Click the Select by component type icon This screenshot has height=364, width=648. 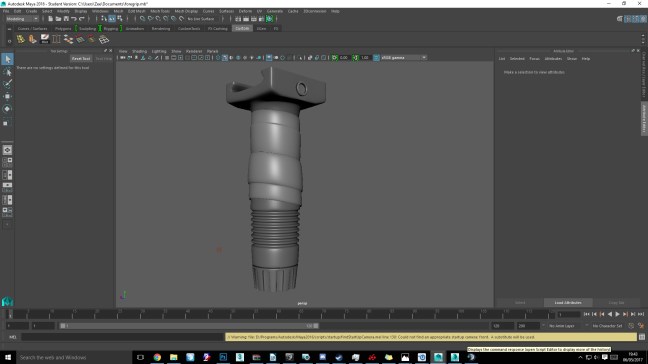[x=120, y=19]
